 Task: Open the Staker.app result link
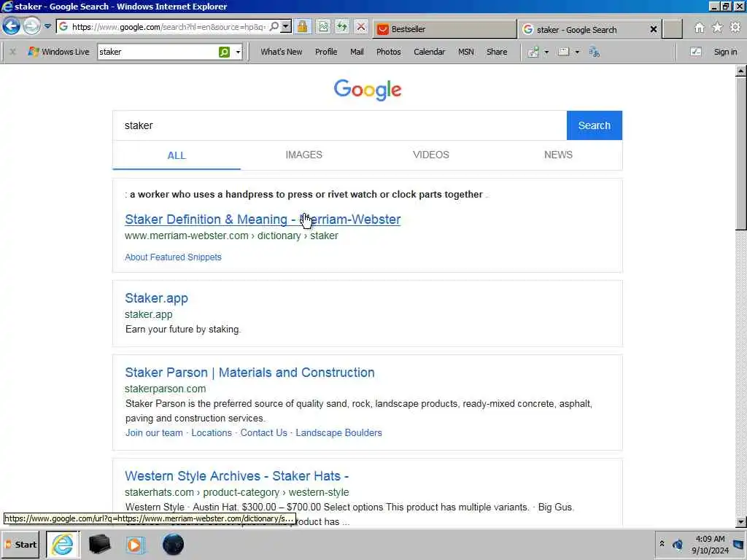coord(156,298)
